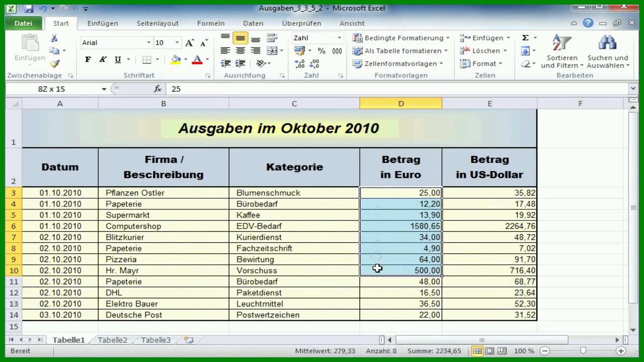Apply the fill color bucket icon
Screen dimensions: 644x362
pyautogui.click(x=176, y=60)
